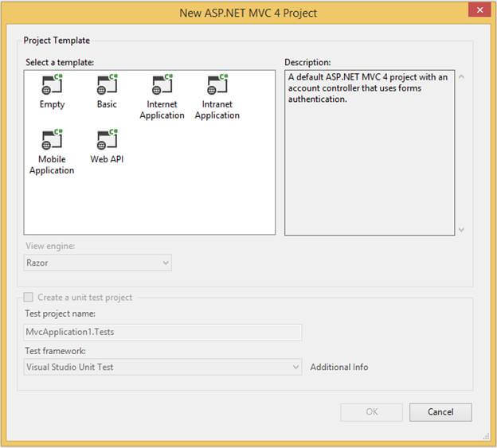Viewport: 497px width, 448px height.
Task: Choose the Mobile Application template icon
Action: click(52, 139)
